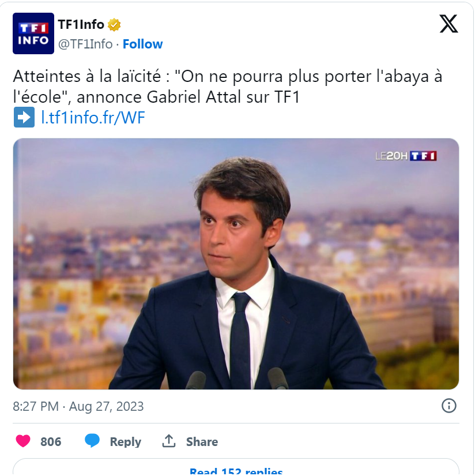Click the Reply text label
This screenshot has width=475, height=476.
(125, 442)
